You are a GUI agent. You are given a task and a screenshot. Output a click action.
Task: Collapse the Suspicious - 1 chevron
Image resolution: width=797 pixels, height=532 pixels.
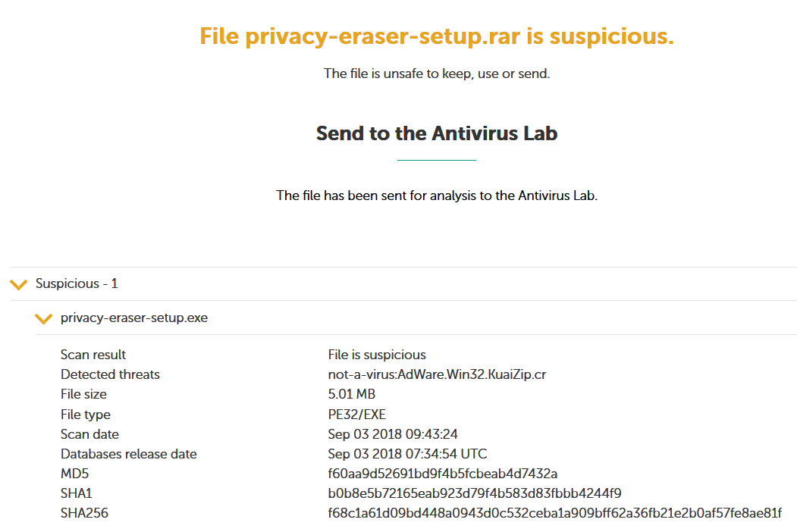[18, 284]
